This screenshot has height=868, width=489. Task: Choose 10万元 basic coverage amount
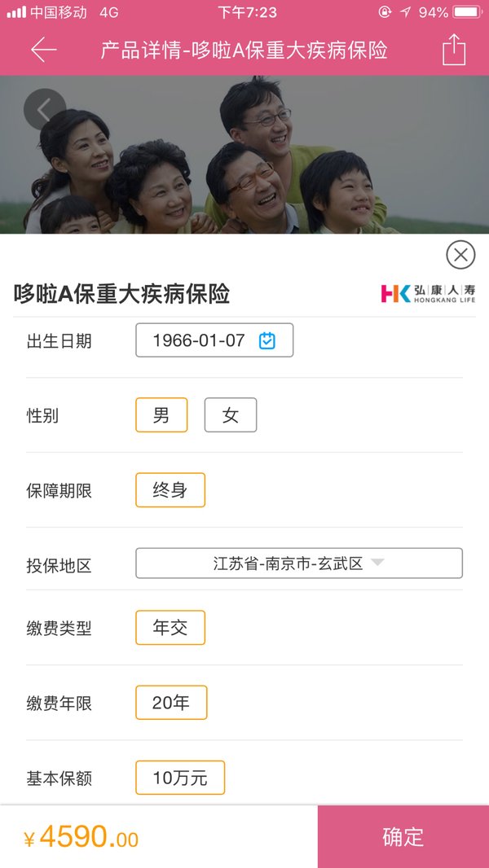coord(180,778)
